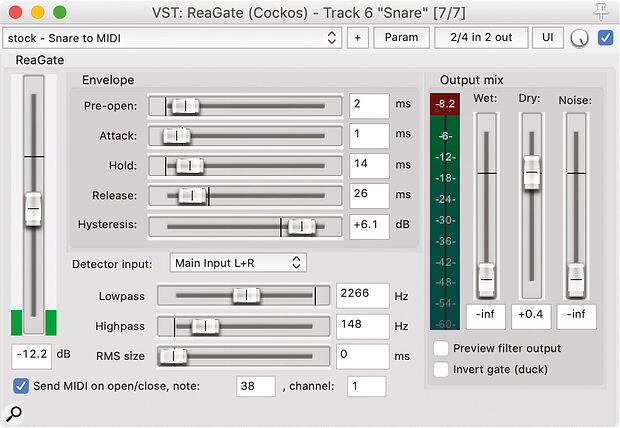Click the Pre-open value field showing 2
620x428 pixels.
(x=369, y=106)
